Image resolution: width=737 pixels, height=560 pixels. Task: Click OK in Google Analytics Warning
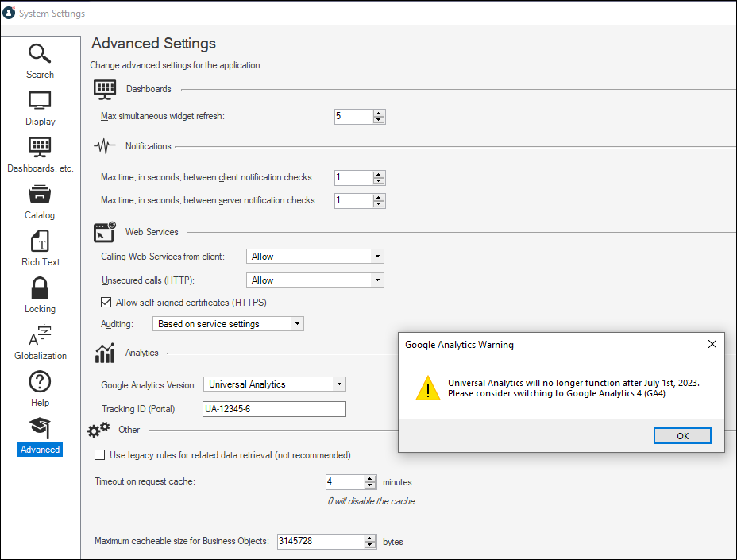coord(682,436)
